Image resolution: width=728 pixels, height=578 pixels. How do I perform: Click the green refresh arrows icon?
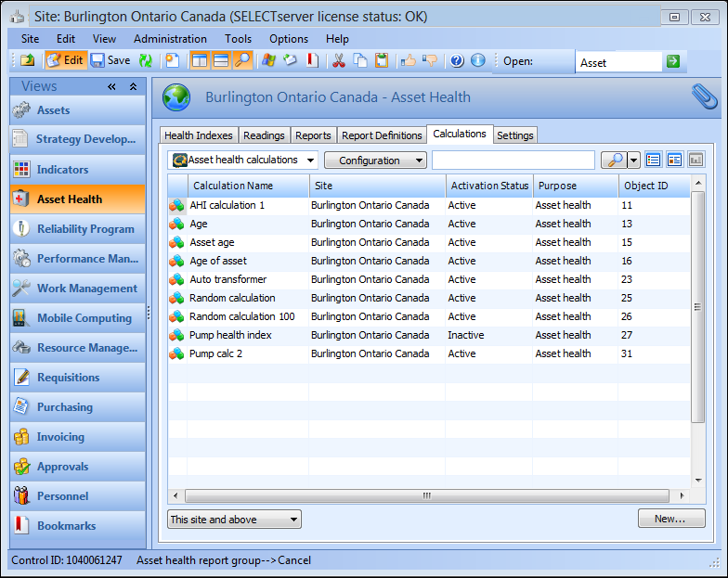tap(146, 60)
